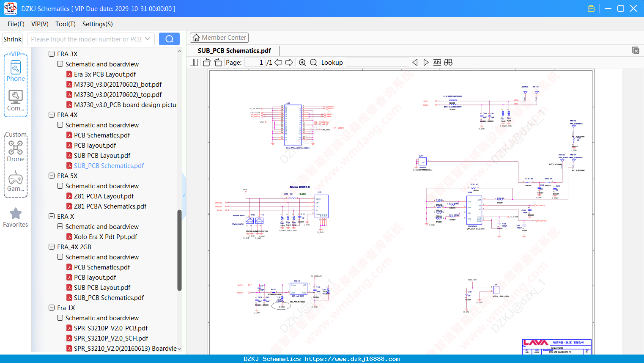644x363 pixels.
Task: Zoom in on the schematic
Action: 302,62
